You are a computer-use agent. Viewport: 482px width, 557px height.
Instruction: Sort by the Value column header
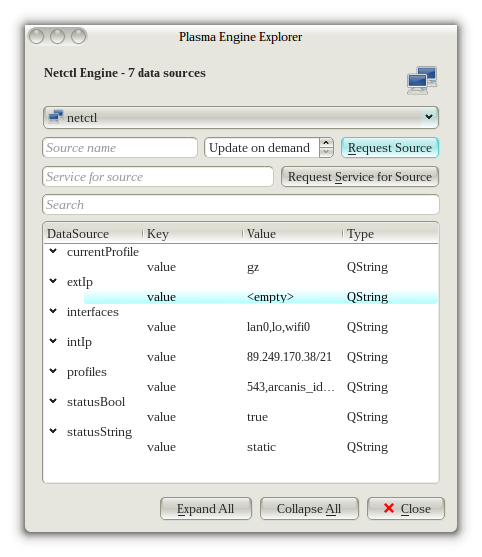point(292,234)
